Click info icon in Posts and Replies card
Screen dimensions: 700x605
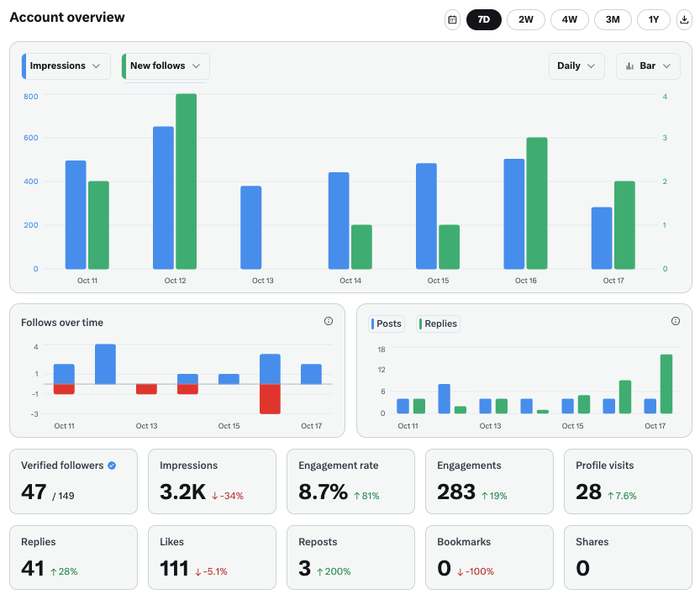676,321
